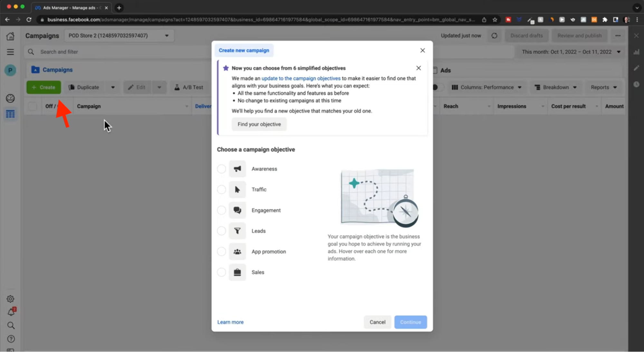The width and height of the screenshot is (644, 352).
Task: Open Settings gear in left sidebar
Action: [10, 299]
